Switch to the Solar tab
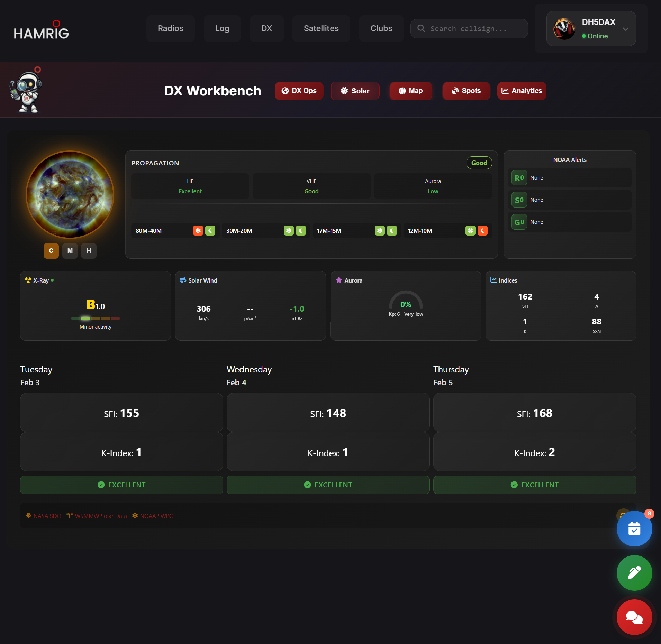Image resolution: width=661 pixels, height=644 pixels. [x=355, y=91]
